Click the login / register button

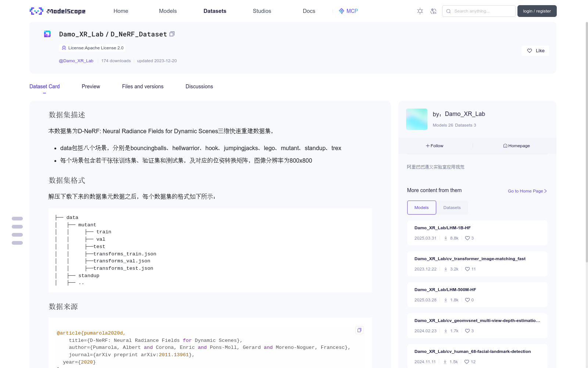click(x=537, y=11)
